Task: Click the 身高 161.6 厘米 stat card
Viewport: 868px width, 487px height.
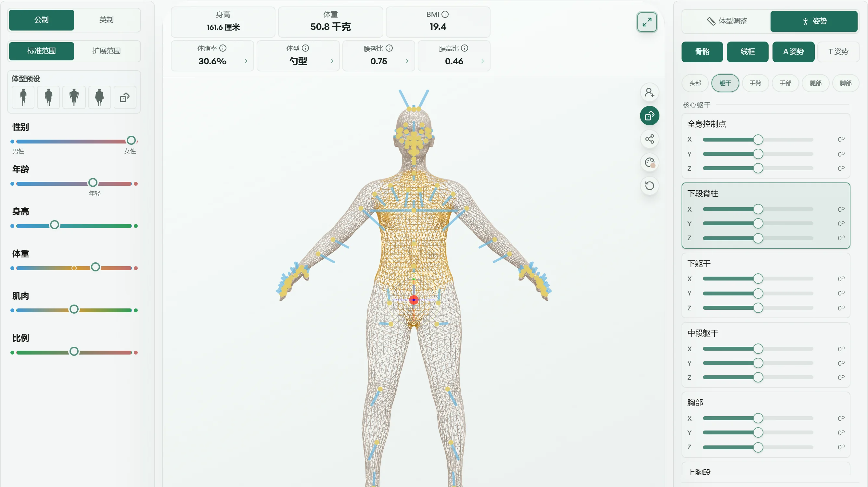Action: pyautogui.click(x=223, y=21)
